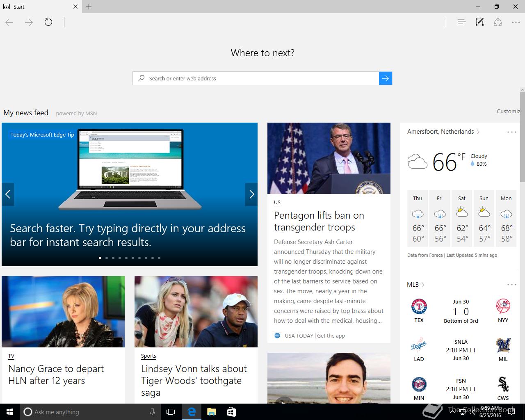The image size is (525, 420).
Task: Open File Explorer from taskbar
Action: point(211,412)
